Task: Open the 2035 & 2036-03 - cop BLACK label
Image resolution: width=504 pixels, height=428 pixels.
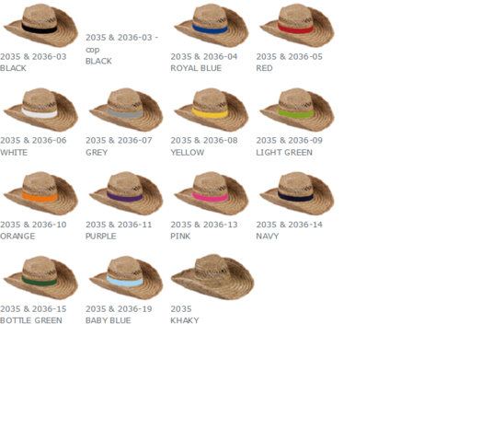Action: tap(121, 49)
